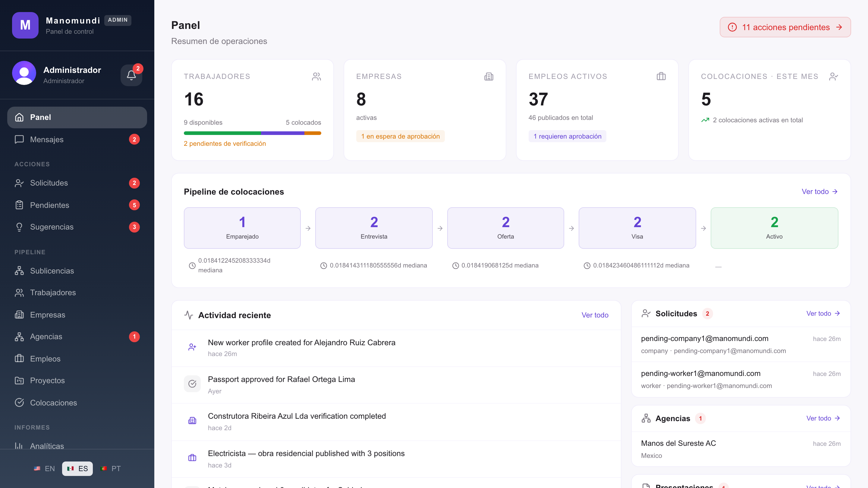
Task: Open Manos del Sureste AC agency row
Action: tap(741, 449)
